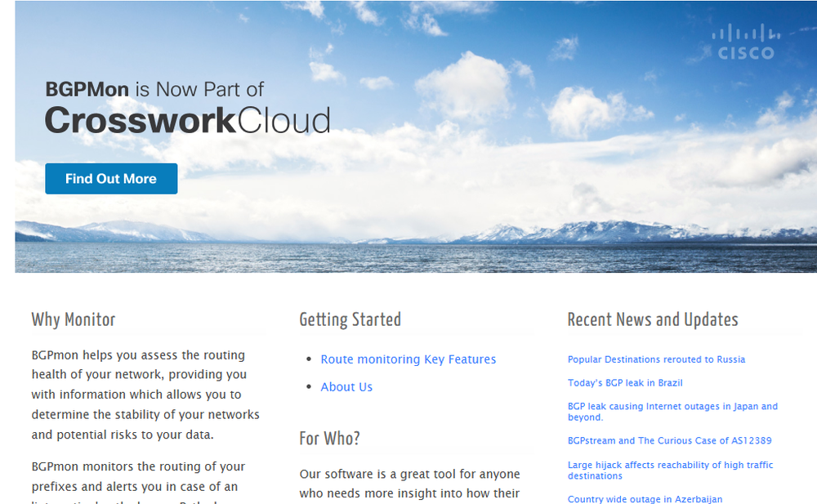Screen dimensions: 817x504
Task: Click the For Who? heading
Action: [x=329, y=439]
